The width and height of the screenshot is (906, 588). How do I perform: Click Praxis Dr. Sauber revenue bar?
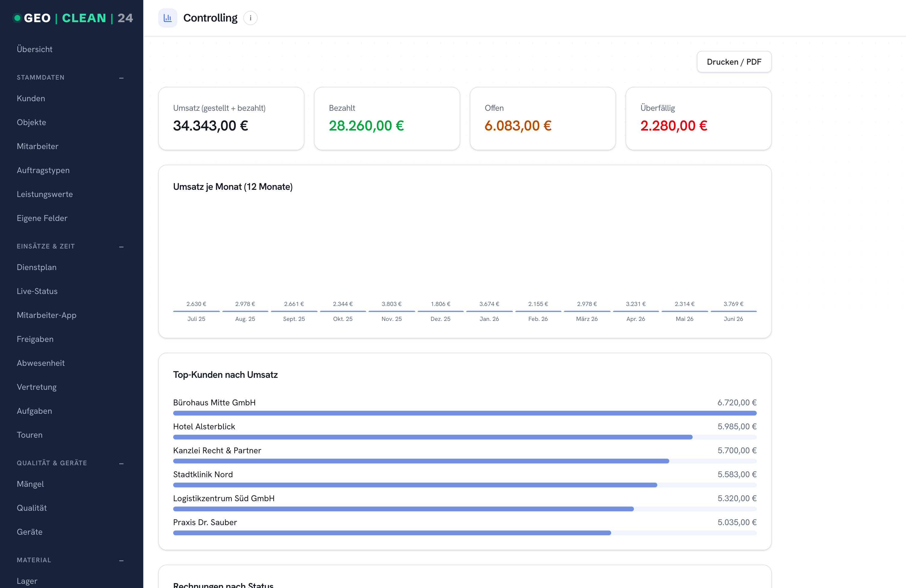pyautogui.click(x=392, y=533)
